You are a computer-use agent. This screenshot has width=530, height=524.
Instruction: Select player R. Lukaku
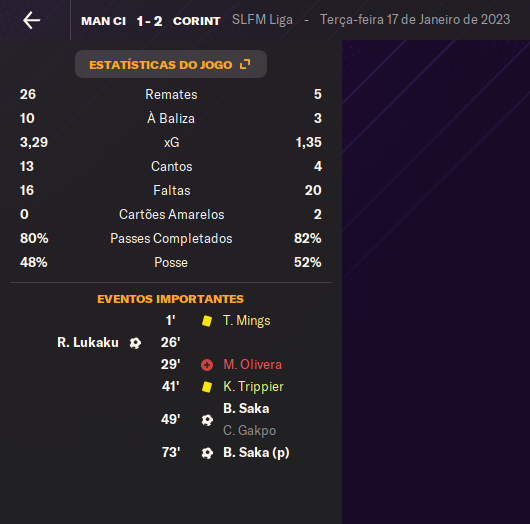pyautogui.click(x=88, y=342)
